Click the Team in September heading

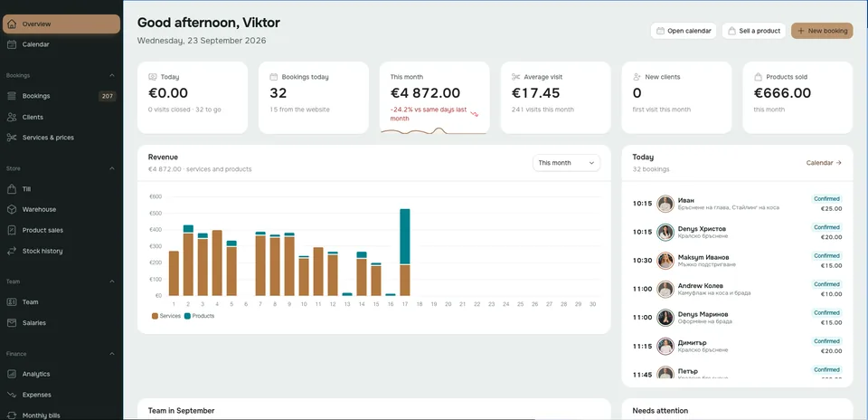pyautogui.click(x=181, y=411)
